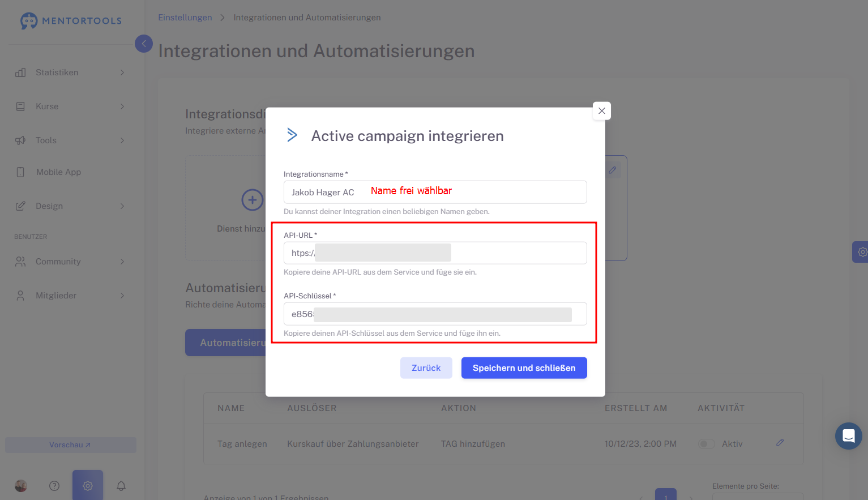This screenshot has width=868, height=500.
Task: Click the API-Schlüssel input field
Action: coord(435,314)
